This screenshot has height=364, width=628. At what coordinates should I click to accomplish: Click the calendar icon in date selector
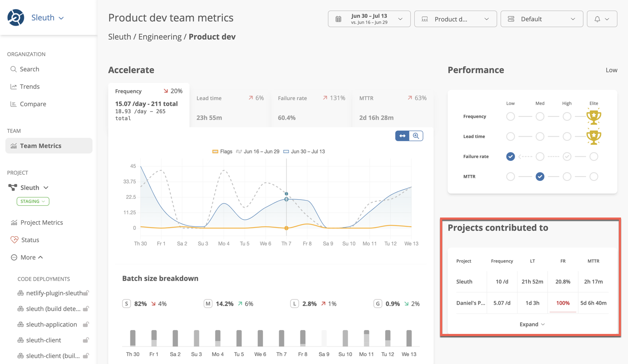pos(338,19)
